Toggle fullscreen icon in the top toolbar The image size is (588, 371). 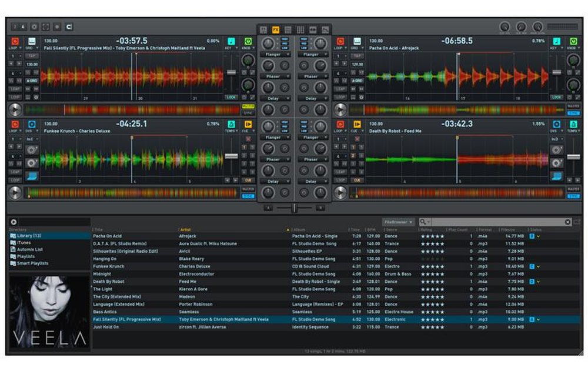point(46,27)
